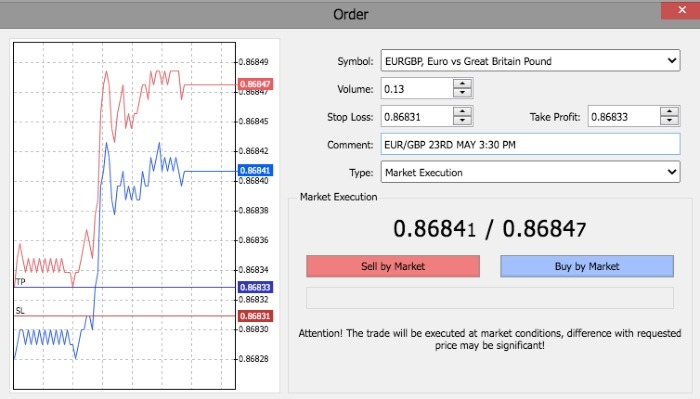Click the Market Execution group heading
The image size is (700, 399).
[x=338, y=197]
